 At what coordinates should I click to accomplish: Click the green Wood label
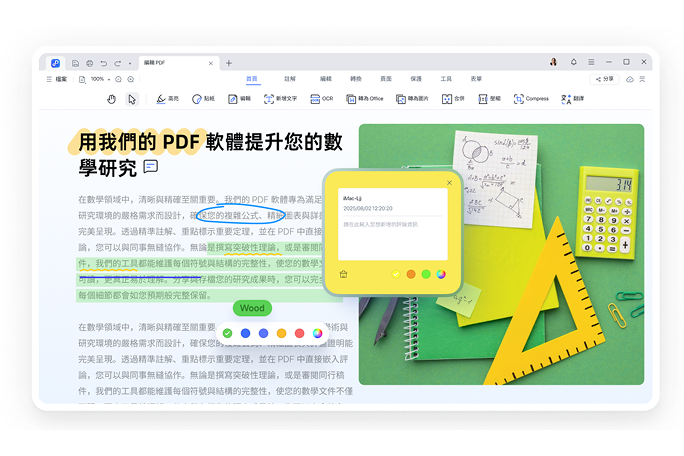pyautogui.click(x=252, y=308)
